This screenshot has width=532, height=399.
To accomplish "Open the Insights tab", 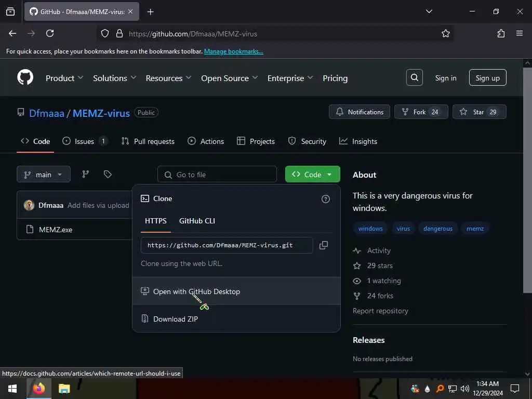I will click(x=358, y=141).
